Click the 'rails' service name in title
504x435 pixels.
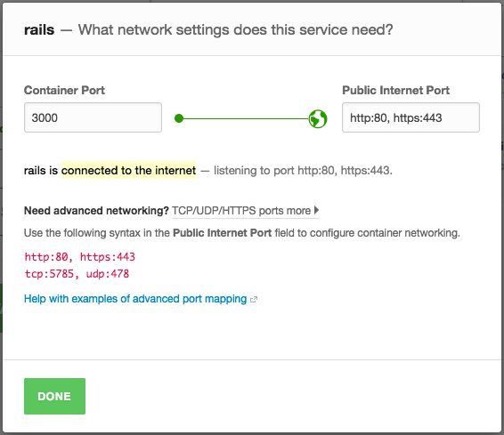[x=39, y=30]
